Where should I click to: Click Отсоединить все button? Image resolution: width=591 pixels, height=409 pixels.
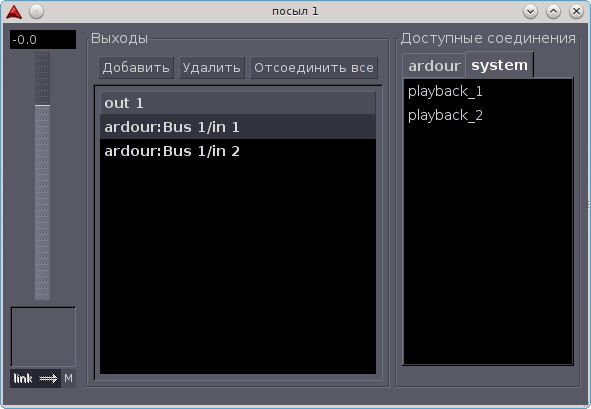(314, 68)
